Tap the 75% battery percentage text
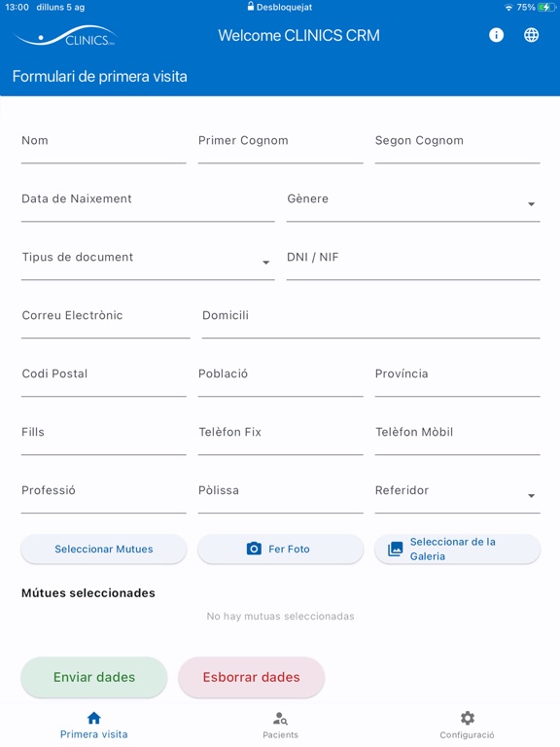This screenshot has height=747, width=560. click(x=526, y=7)
